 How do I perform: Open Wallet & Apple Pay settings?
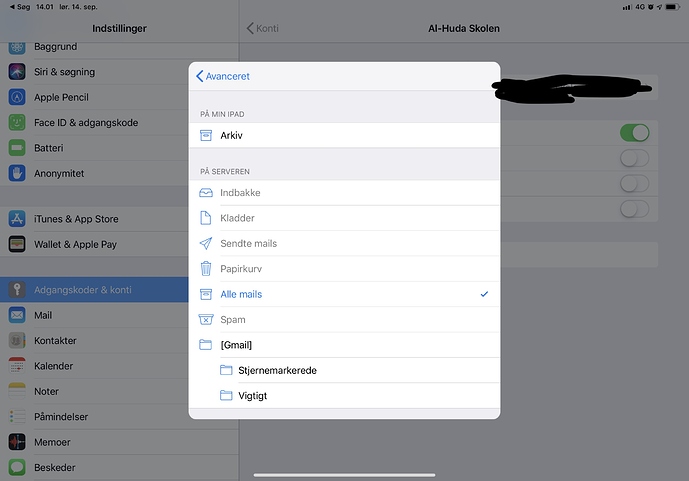coord(94,244)
